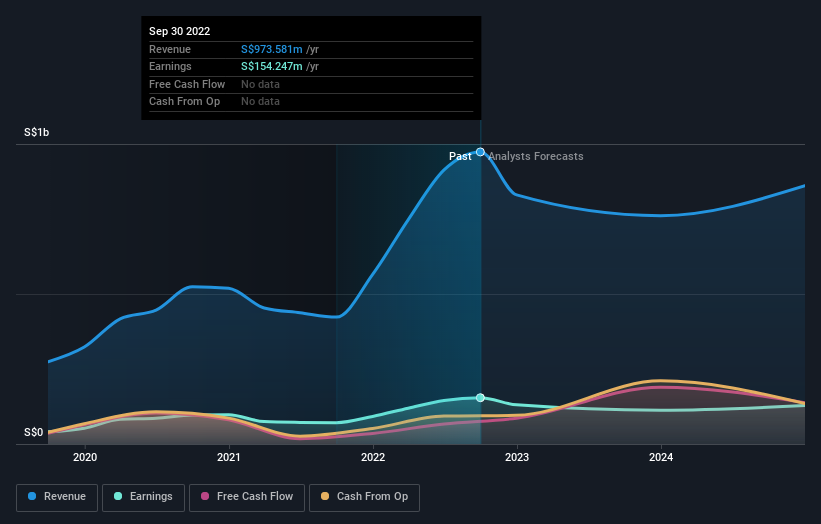The height and width of the screenshot is (524, 821).
Task: Click the 2021 x-axis label
Action: [x=229, y=457]
